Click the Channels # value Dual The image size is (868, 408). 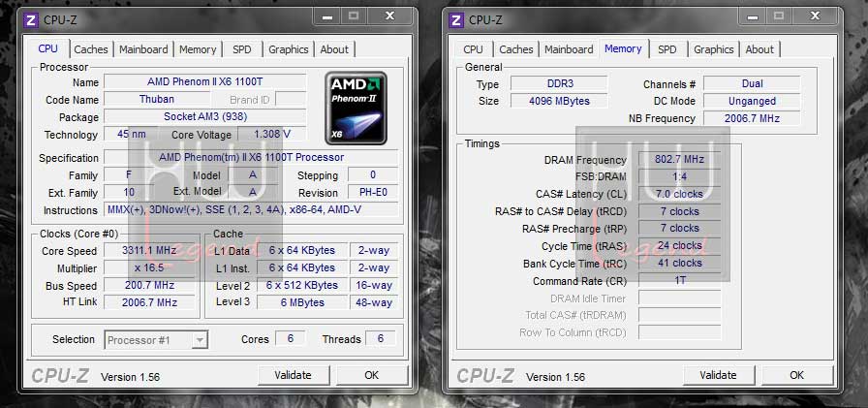tap(752, 83)
